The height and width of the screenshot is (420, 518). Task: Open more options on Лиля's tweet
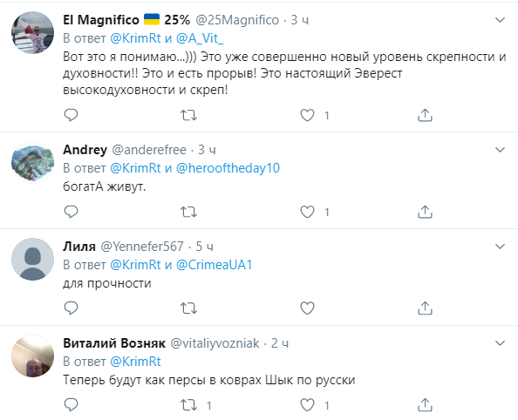[501, 247]
